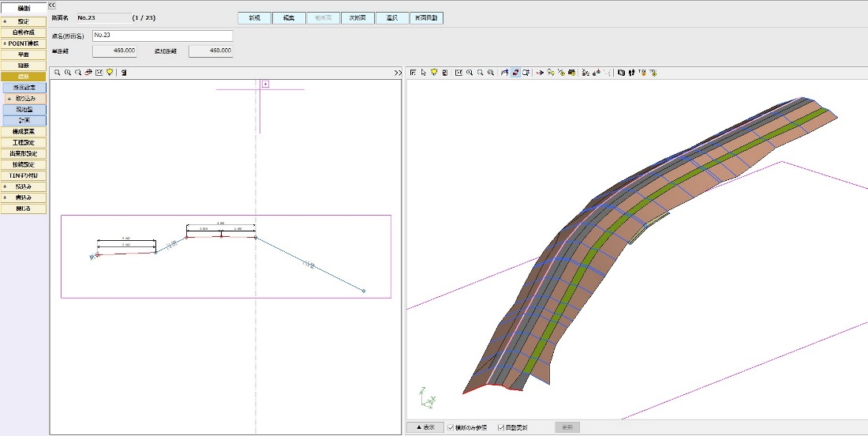
Task: Open 構成要素 in the sidebar
Action: (23, 132)
